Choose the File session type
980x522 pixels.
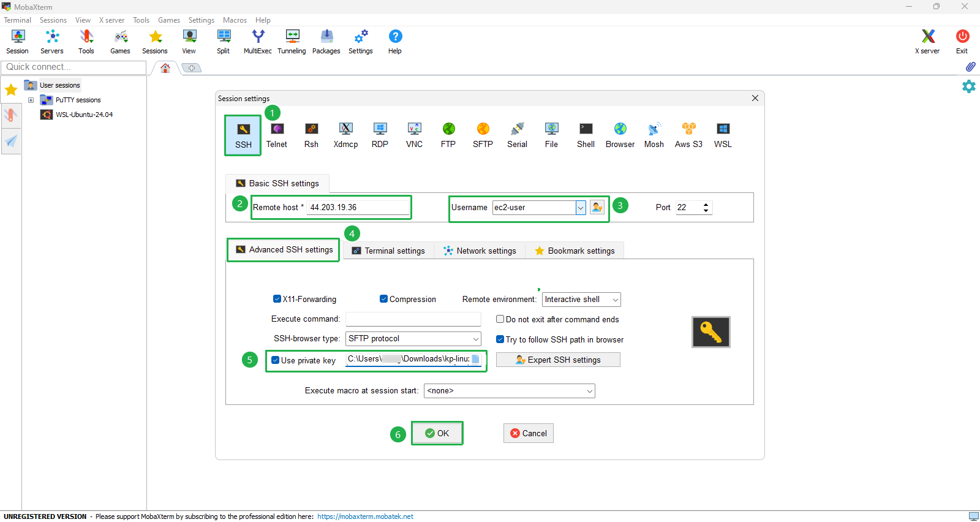pos(551,135)
